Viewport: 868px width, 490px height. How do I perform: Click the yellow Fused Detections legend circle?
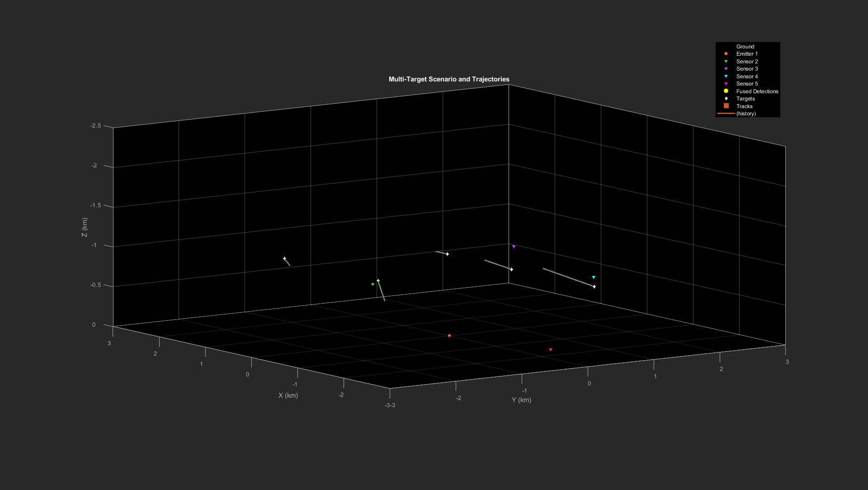[x=726, y=91]
